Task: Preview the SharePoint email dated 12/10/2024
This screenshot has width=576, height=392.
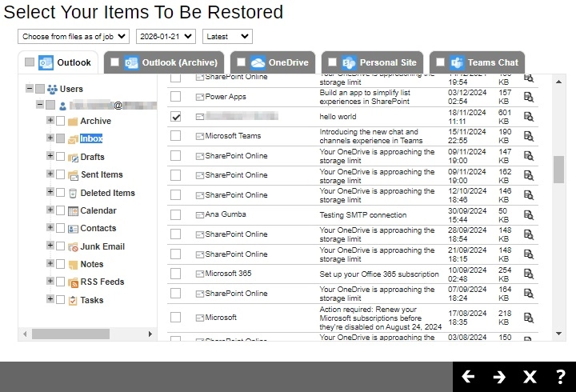Action: click(x=529, y=195)
